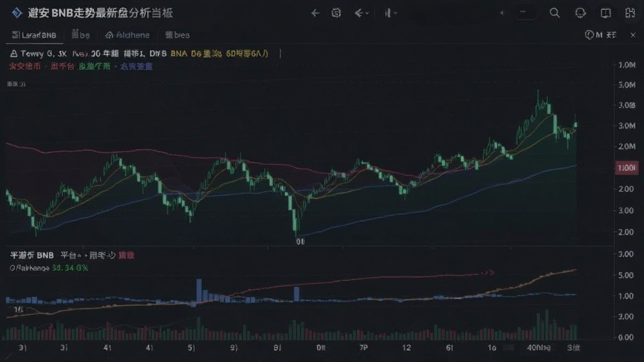This screenshot has height=362, width=644.
Task: Click the red legend label under symbol row
Action: (25, 66)
